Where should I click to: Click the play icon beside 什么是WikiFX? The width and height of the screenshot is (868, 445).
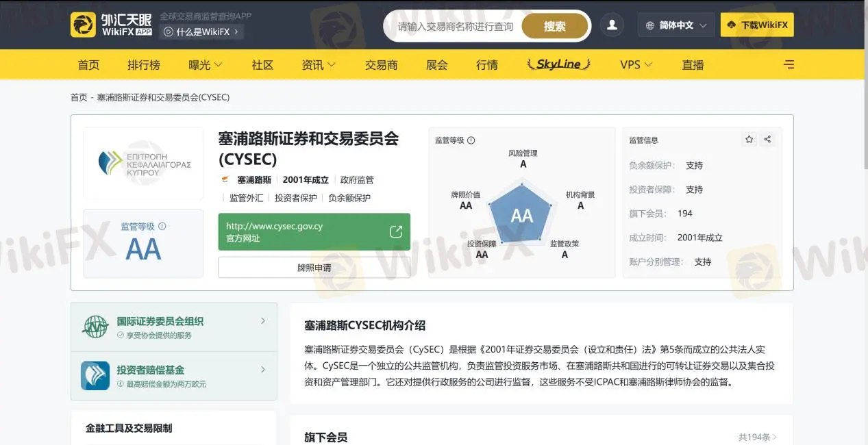click(x=168, y=31)
